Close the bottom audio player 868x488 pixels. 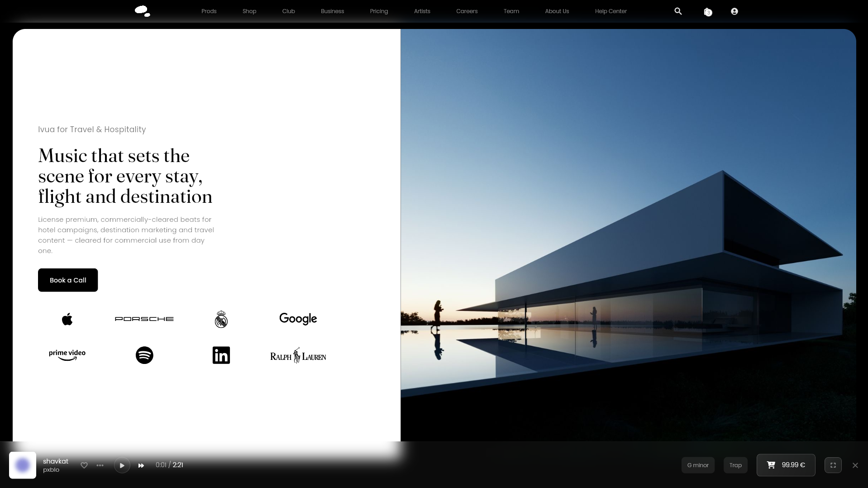tap(855, 465)
